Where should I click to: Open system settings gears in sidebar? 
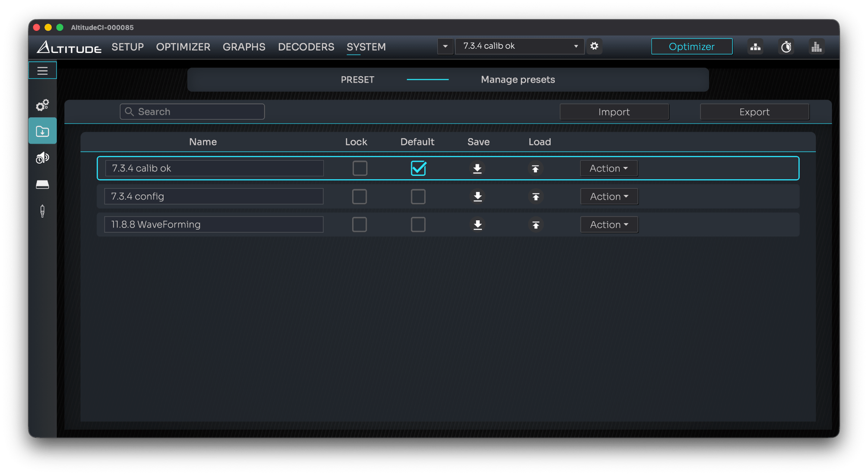pos(42,105)
